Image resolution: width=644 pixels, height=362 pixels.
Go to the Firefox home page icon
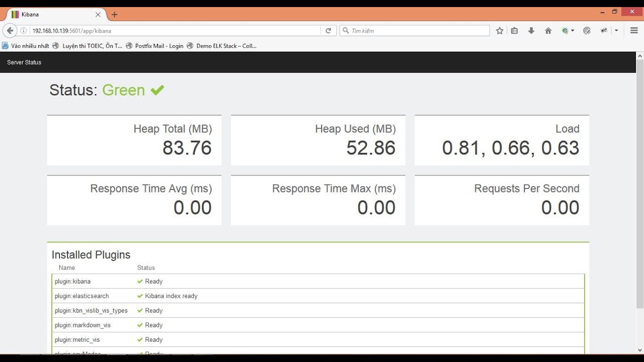[548, 31]
